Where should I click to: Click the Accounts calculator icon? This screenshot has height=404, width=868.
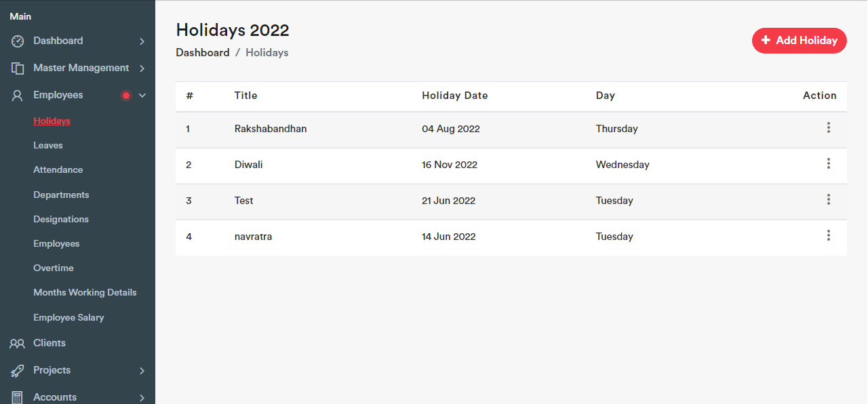(18, 397)
